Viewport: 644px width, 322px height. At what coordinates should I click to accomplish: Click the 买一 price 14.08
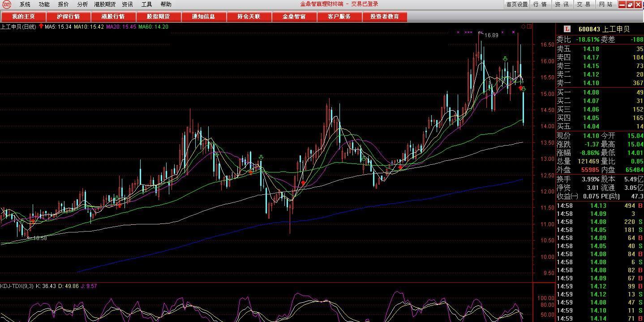point(591,92)
